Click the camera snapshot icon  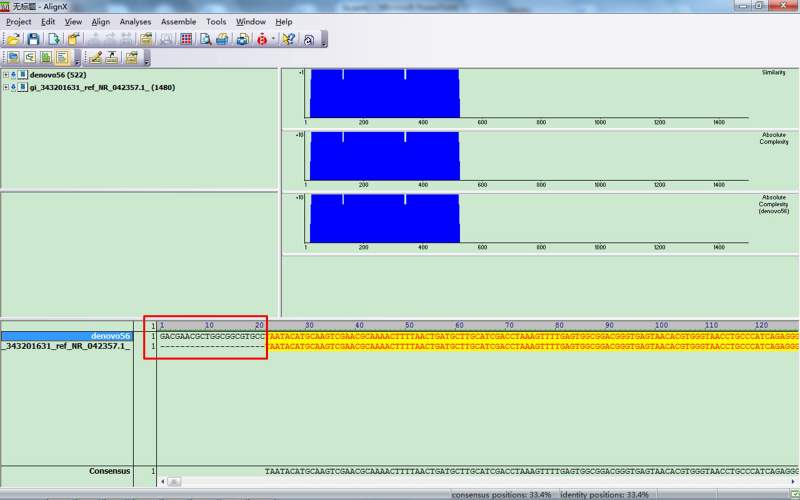coord(243,39)
